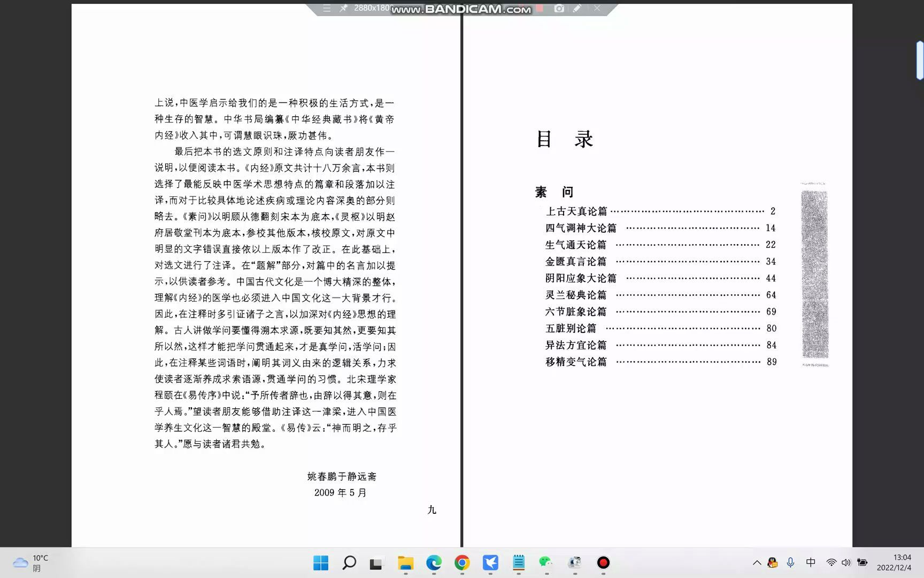Close the Bandicam recording bar
Viewport: 924px width, 578px height.
pyautogui.click(x=597, y=8)
